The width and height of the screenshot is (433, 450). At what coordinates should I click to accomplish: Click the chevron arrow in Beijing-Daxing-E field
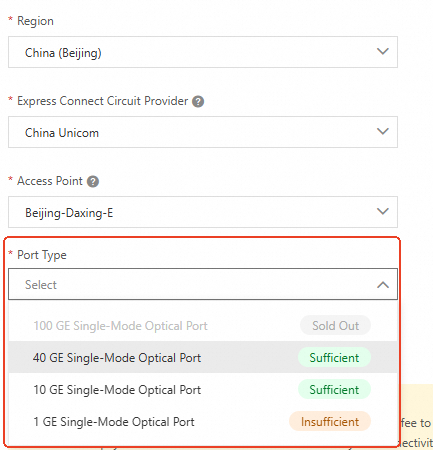[x=383, y=211]
